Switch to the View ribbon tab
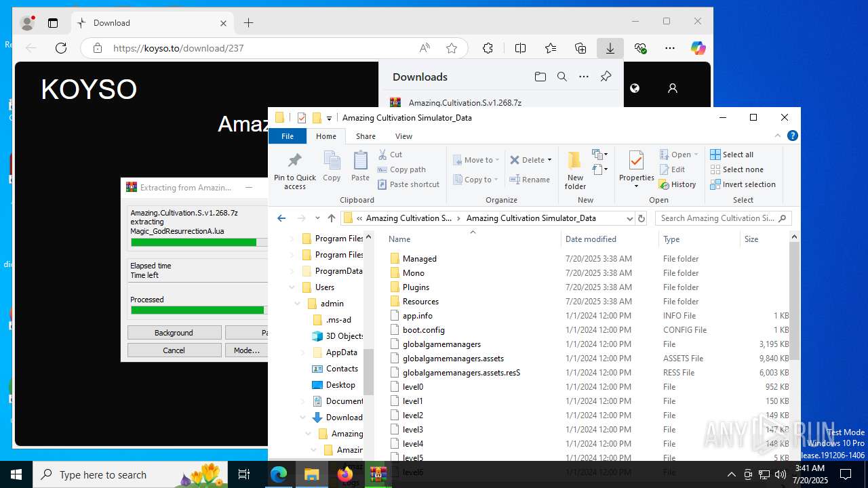The width and height of the screenshot is (868, 488). (x=403, y=136)
